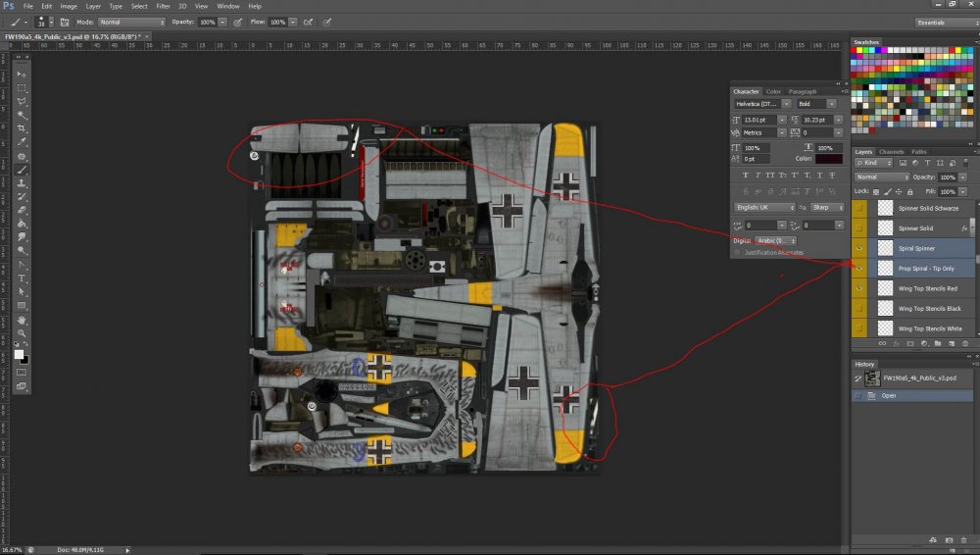Viewport: 980px width, 555px height.
Task: Select the Crop tool
Action: click(22, 128)
